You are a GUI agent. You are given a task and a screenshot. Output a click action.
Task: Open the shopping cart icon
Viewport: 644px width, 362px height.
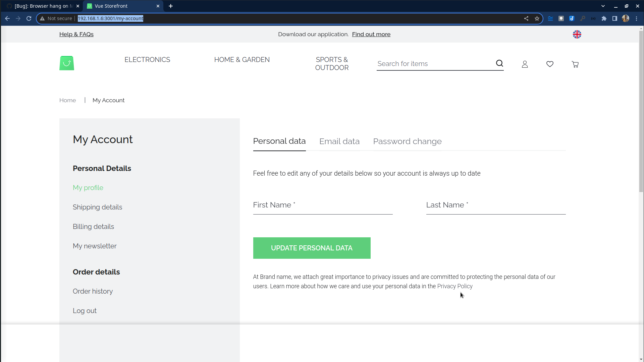point(575,64)
